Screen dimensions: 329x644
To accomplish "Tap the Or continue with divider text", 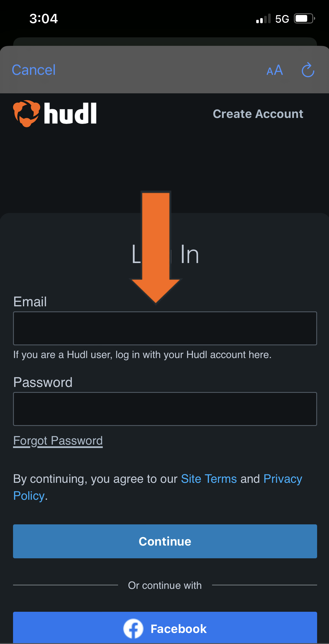I will [x=164, y=585].
